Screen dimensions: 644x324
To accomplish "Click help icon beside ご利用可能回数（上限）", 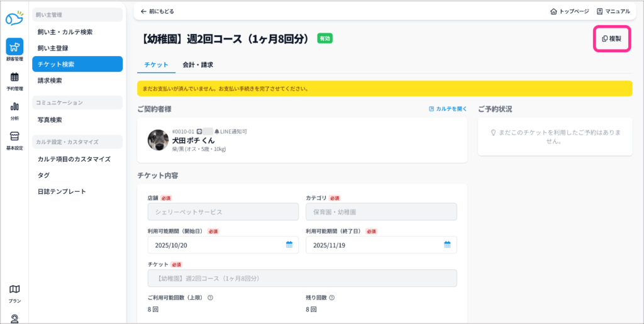I will click(x=210, y=298).
